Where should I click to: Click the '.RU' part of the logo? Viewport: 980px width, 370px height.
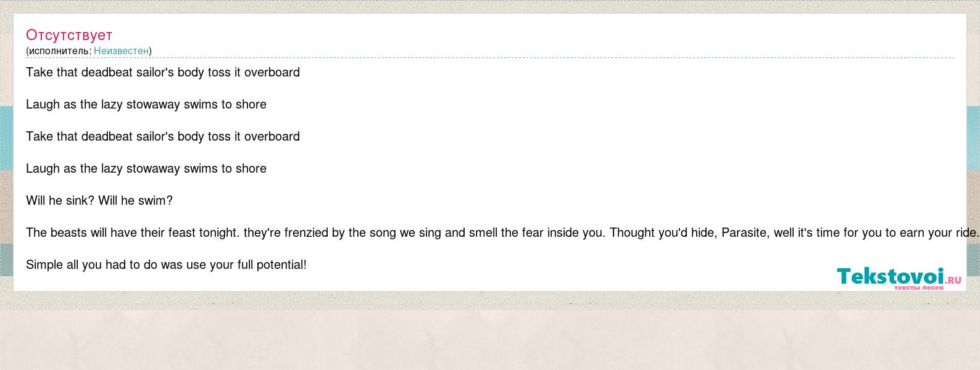(953, 279)
